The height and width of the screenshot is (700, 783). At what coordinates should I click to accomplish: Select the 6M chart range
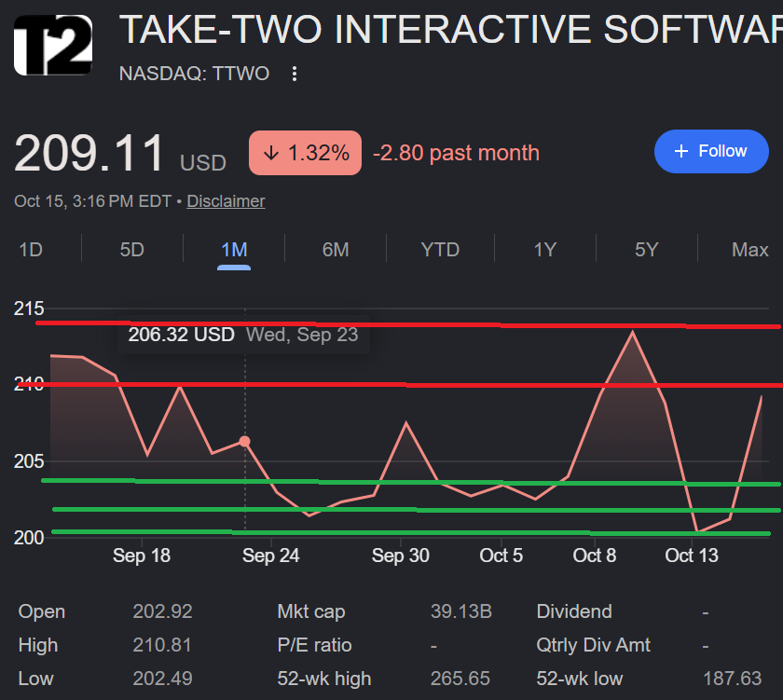point(336,249)
